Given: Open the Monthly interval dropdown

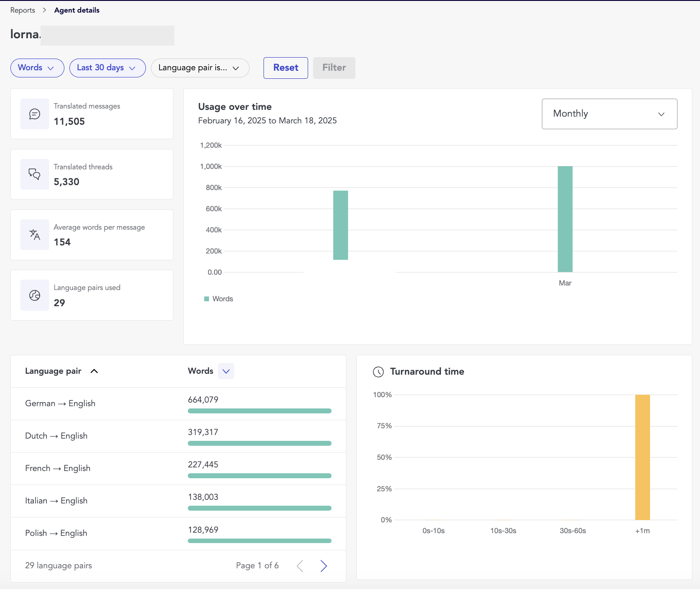Looking at the screenshot, I should (x=609, y=114).
